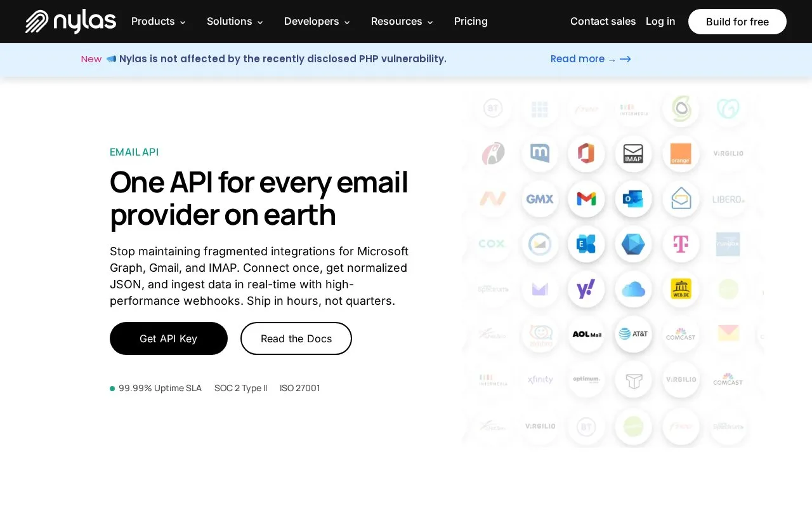This screenshot has height=508, width=812.
Task: Open the Developers dropdown menu
Action: click(317, 22)
